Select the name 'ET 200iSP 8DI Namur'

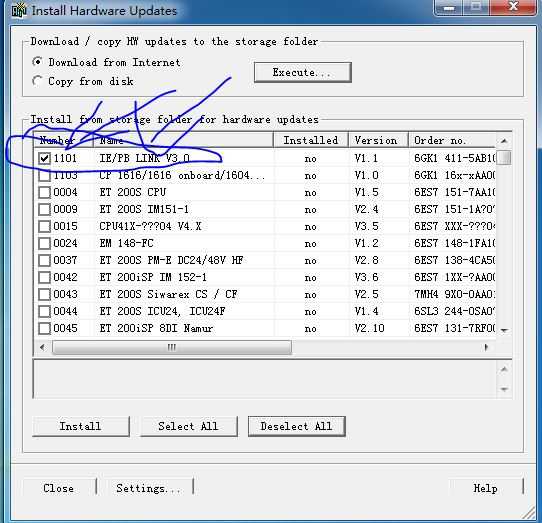[156, 328]
